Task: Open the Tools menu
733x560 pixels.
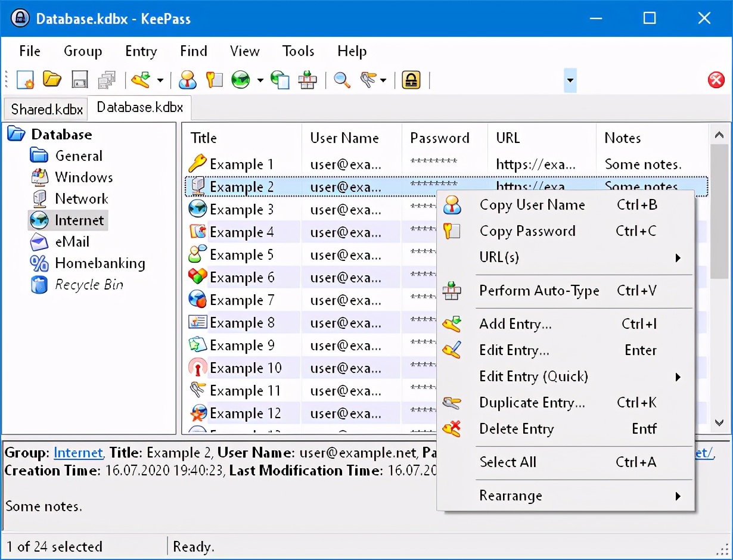Action: coord(298,51)
